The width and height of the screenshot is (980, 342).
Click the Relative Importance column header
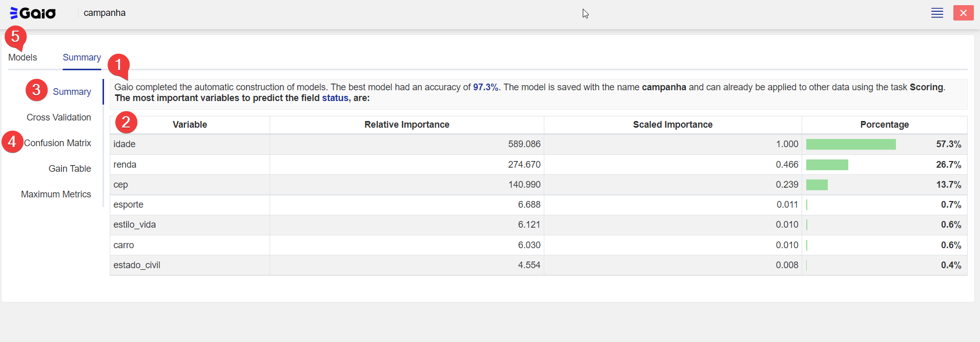click(406, 125)
